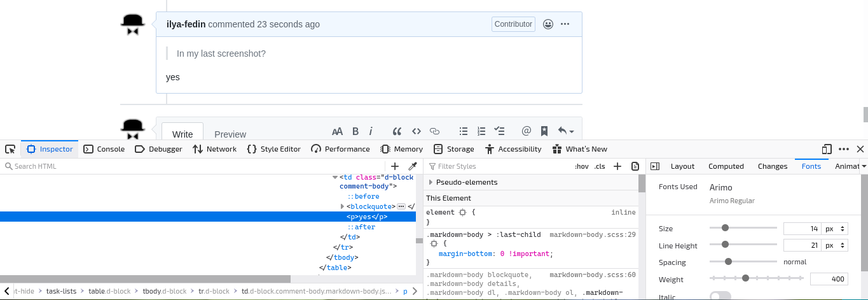
Task: Switch to the Memory tab
Action: click(x=401, y=149)
